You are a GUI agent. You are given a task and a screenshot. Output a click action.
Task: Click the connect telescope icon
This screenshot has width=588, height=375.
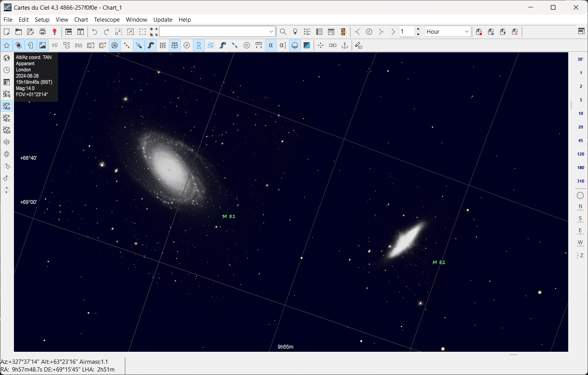[x=479, y=32]
